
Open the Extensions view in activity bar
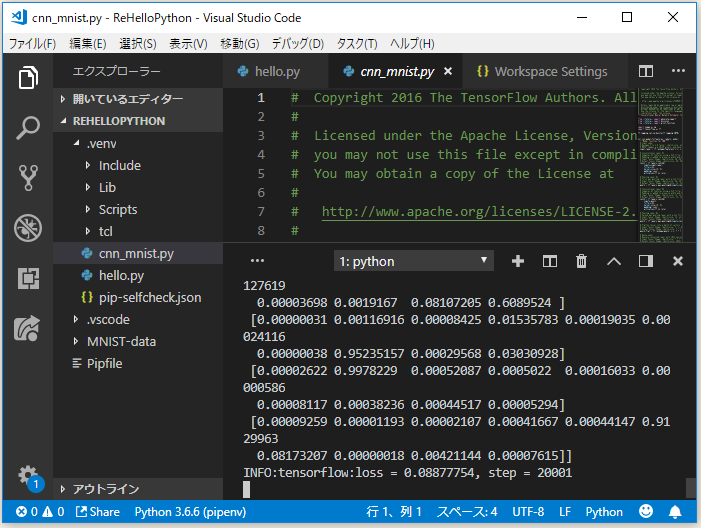point(28,278)
